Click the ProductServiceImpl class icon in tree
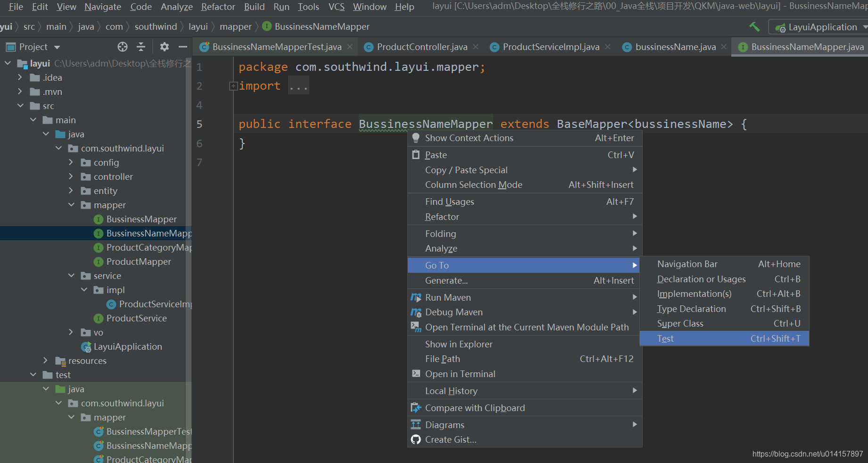Viewport: 868px width, 463px height. (x=111, y=304)
